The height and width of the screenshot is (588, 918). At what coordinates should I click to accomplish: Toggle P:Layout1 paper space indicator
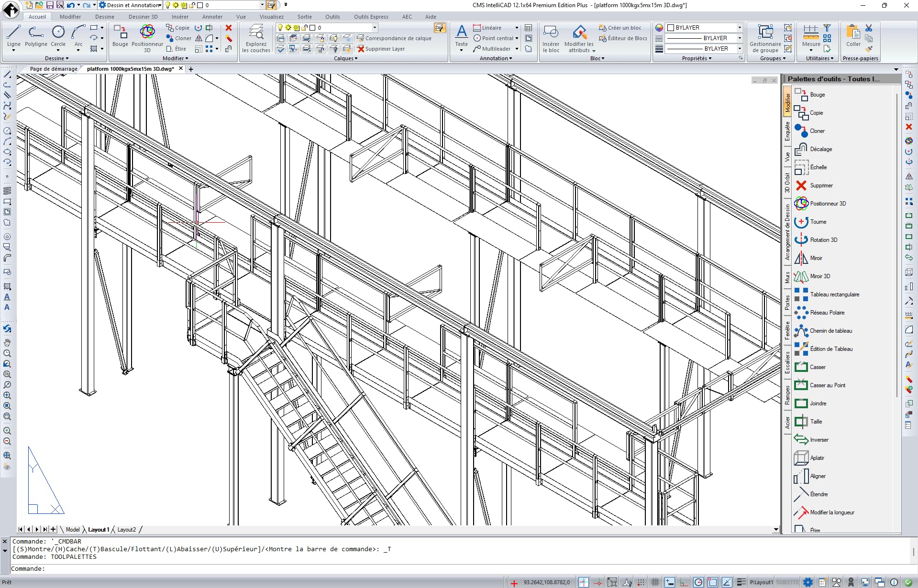point(761,582)
